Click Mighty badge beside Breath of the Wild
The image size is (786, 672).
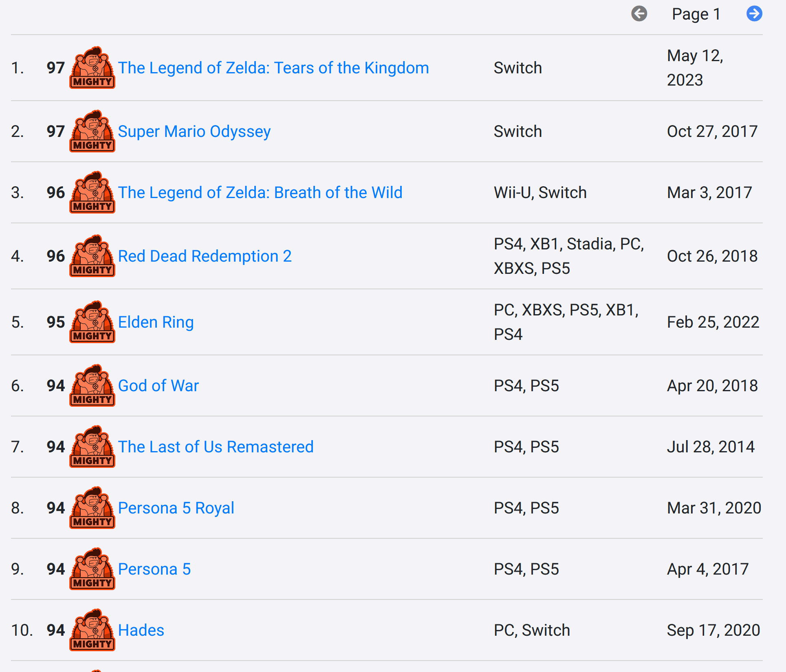click(92, 192)
